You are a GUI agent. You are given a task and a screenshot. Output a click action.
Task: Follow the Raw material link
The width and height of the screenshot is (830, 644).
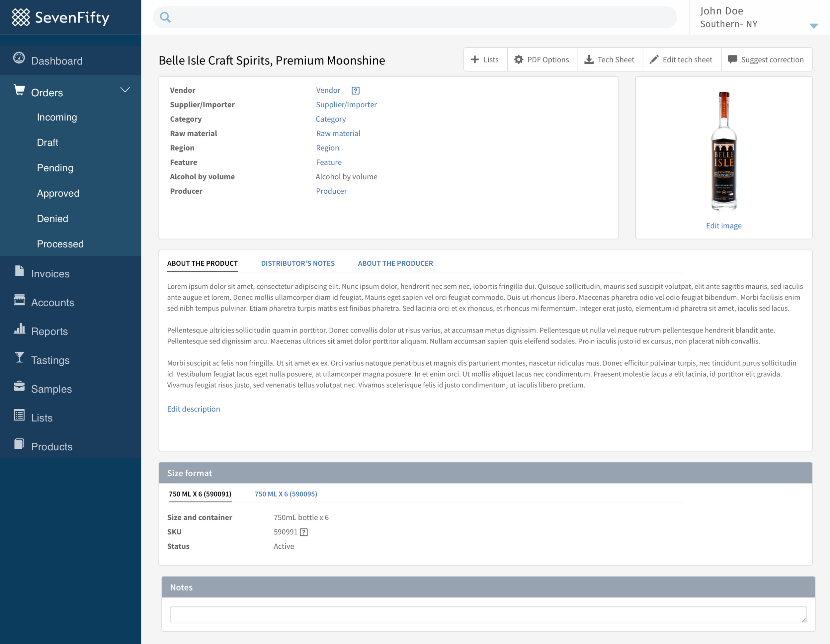point(338,134)
